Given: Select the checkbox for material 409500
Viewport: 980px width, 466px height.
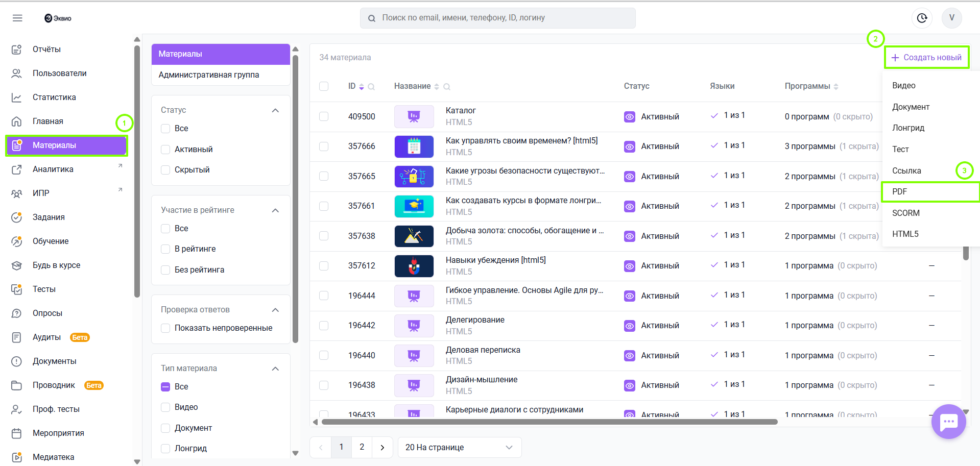Looking at the screenshot, I should coord(324,116).
